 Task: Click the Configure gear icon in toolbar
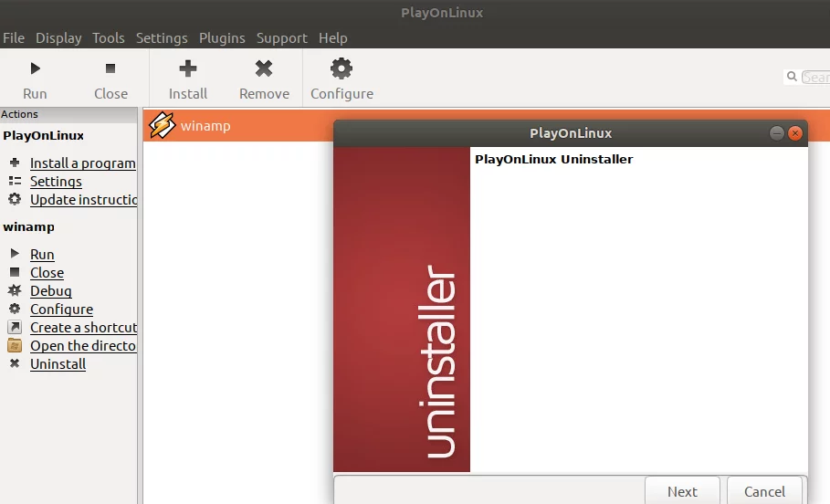341,68
